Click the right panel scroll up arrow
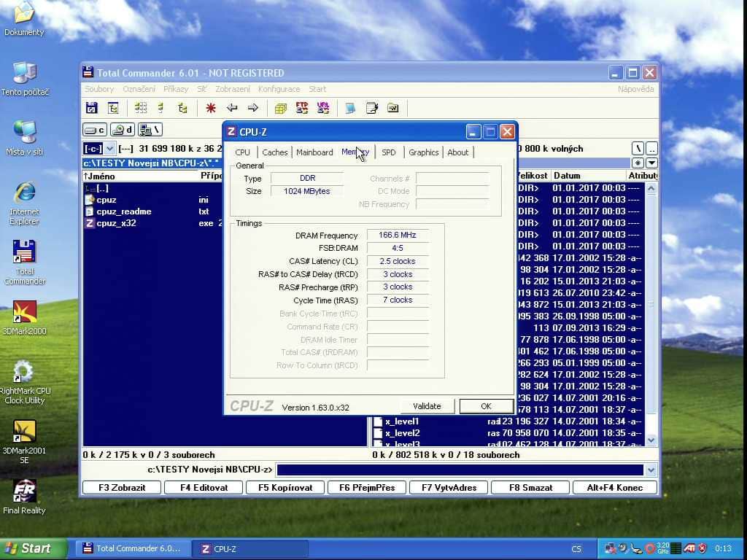This screenshot has height=560, width=747. point(651,188)
